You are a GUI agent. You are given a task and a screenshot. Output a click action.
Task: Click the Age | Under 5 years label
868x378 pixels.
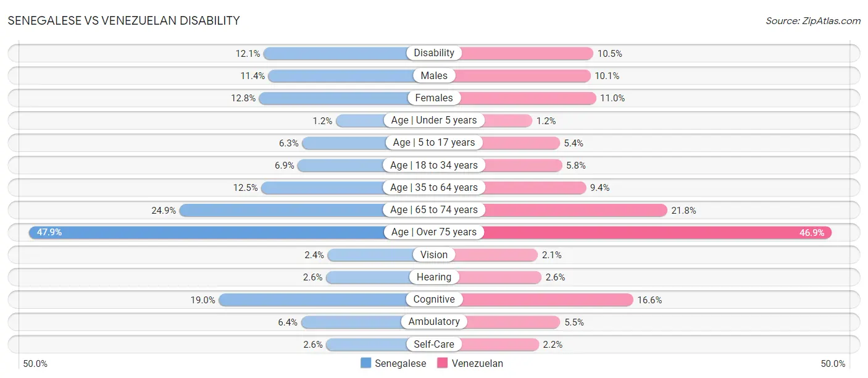pos(434,120)
